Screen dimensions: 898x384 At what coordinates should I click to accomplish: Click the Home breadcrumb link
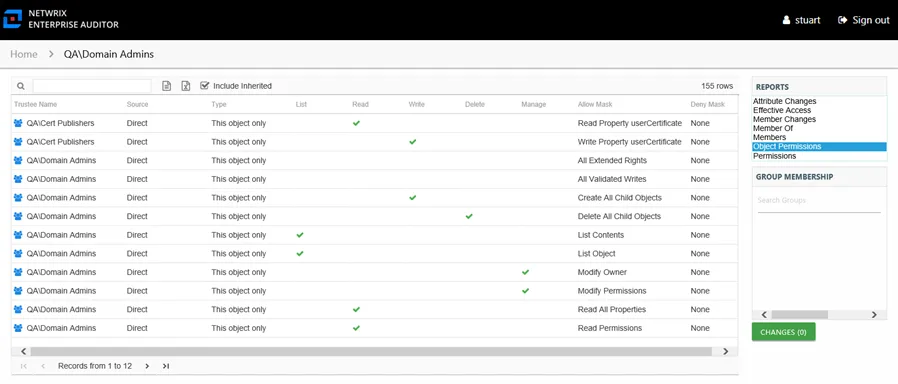[x=24, y=54]
